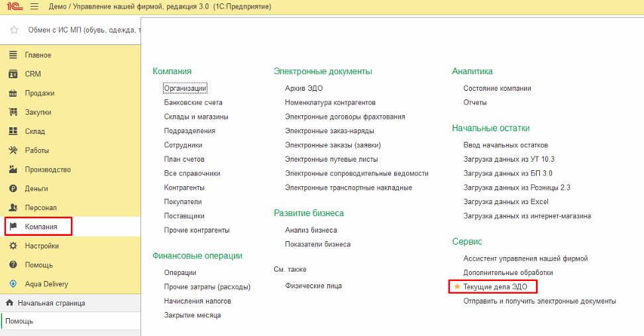Click the Производство factory icon

click(13, 169)
